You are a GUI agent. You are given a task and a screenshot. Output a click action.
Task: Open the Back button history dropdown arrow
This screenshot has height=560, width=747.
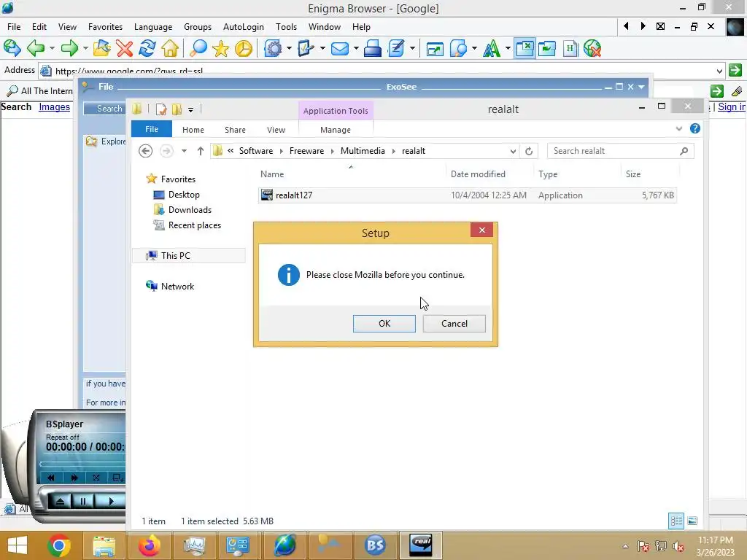click(x=52, y=48)
